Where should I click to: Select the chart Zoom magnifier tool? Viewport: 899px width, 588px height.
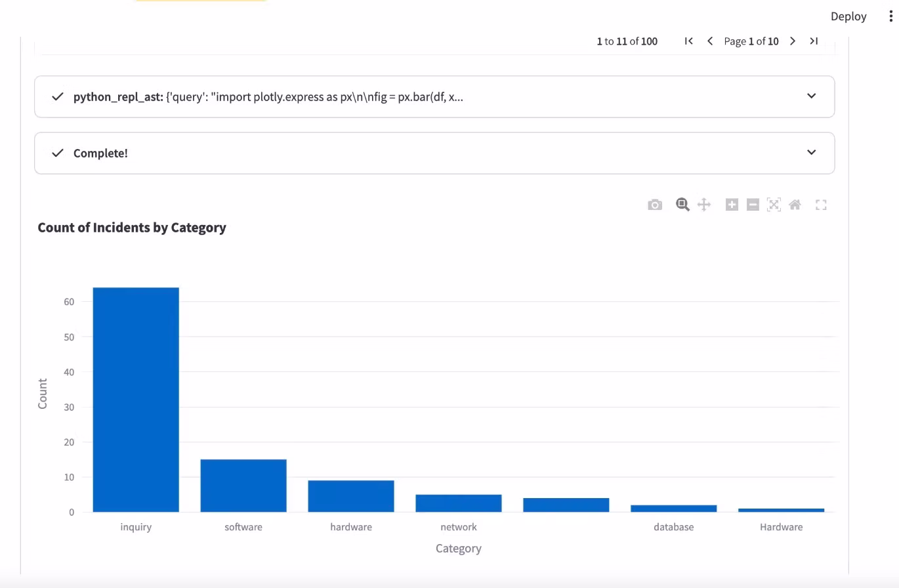pyautogui.click(x=682, y=205)
